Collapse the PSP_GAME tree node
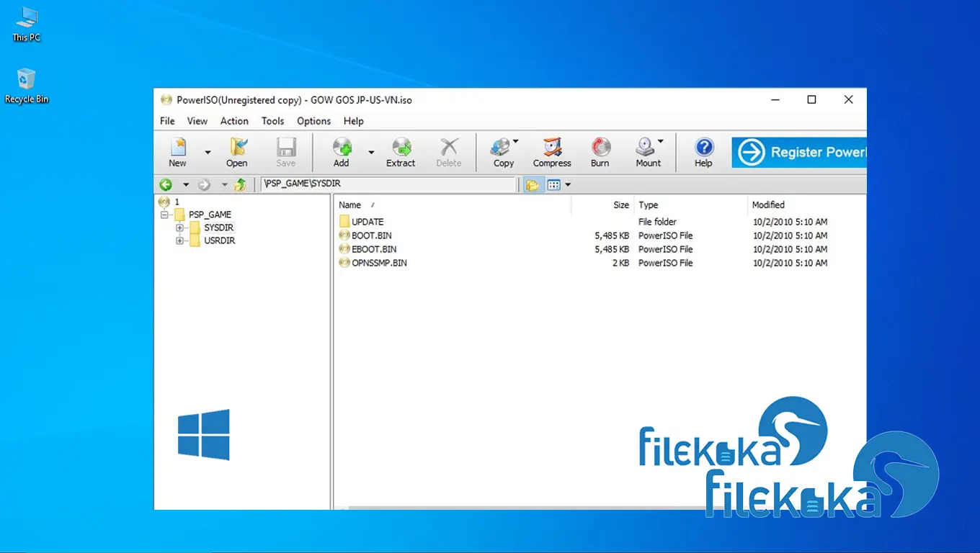The height and width of the screenshot is (553, 980). [x=164, y=215]
